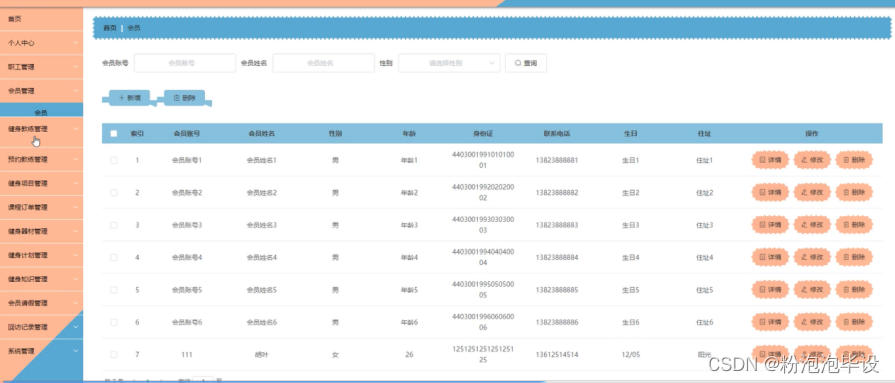Open 详情 for 会员账号6 row
Viewport: 895px width, 383px height.
pyautogui.click(x=770, y=322)
